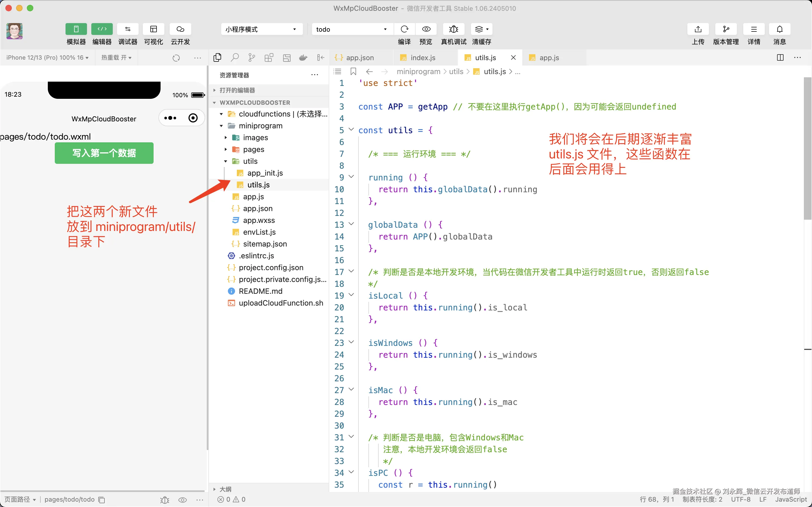812x507 pixels.
Task: Open source control branch icon
Action: (251, 58)
